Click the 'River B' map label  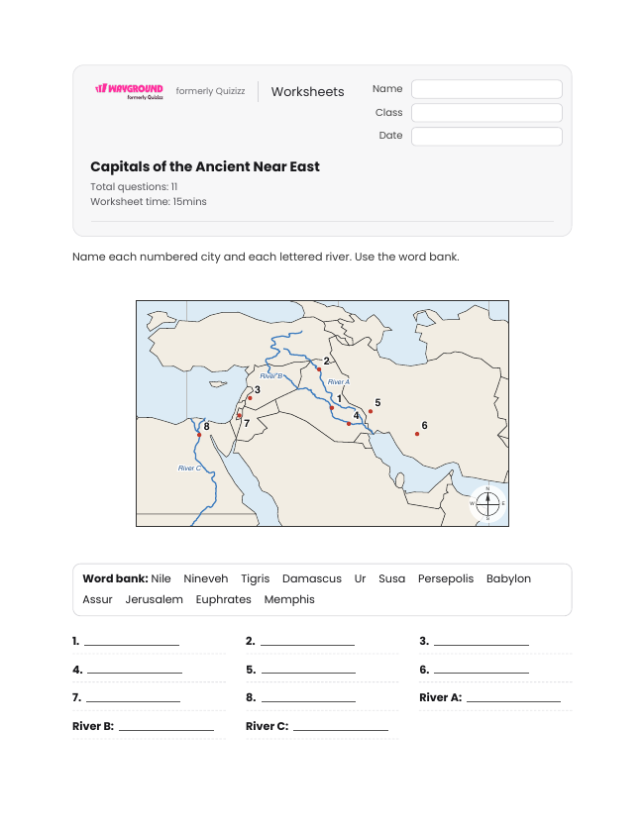pos(271,376)
